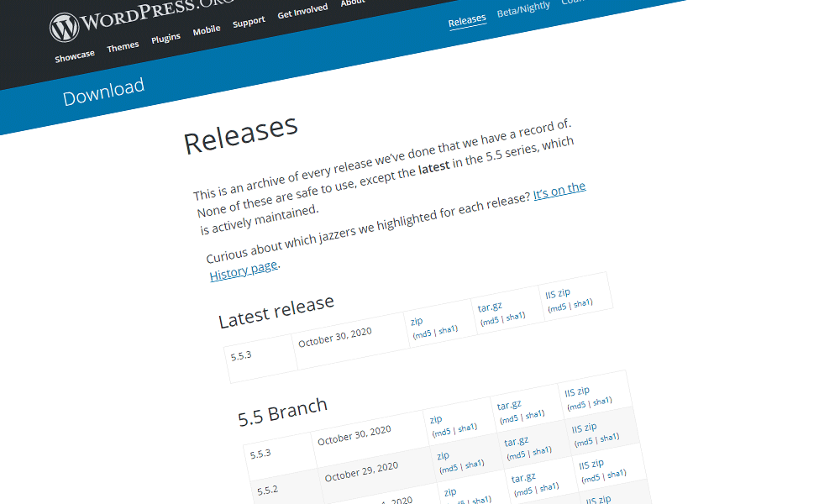The image size is (840, 504).
Task: Select version 5.5.3 in Latest release table
Action: [x=241, y=355]
